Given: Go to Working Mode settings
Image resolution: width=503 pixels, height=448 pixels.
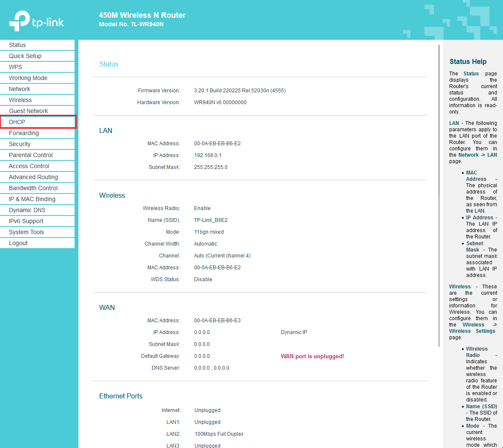Looking at the screenshot, I should tap(28, 78).
